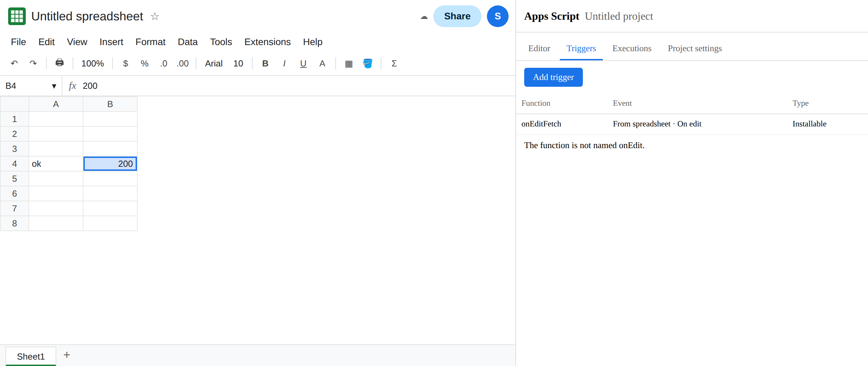Click the onEditFetch trigger row
This screenshot has height=366, width=868.
coord(692,124)
